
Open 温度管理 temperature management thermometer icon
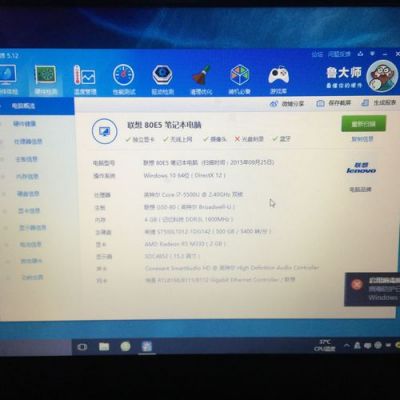click(x=84, y=75)
